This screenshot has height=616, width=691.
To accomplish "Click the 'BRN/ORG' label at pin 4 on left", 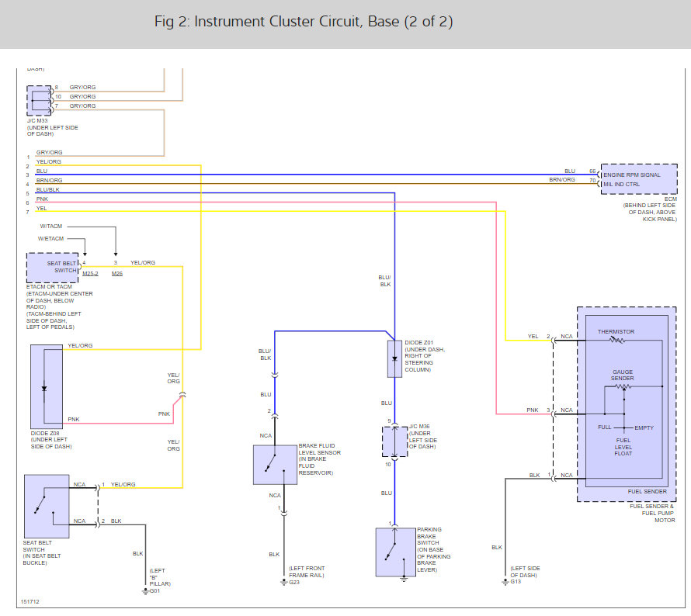I will [50, 180].
